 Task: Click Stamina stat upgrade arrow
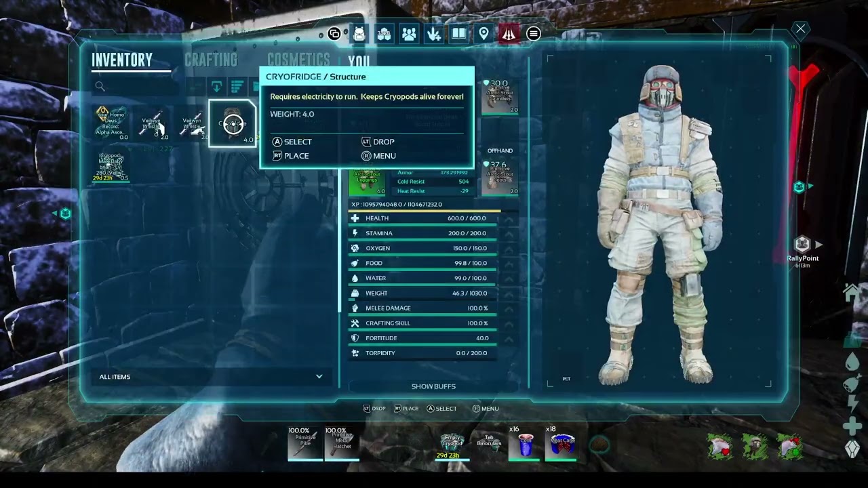point(509,233)
